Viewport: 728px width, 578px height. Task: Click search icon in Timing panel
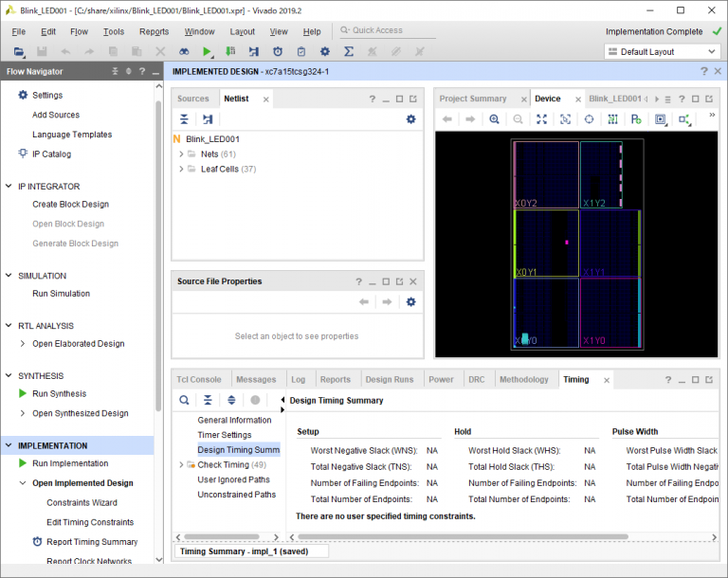(x=184, y=400)
